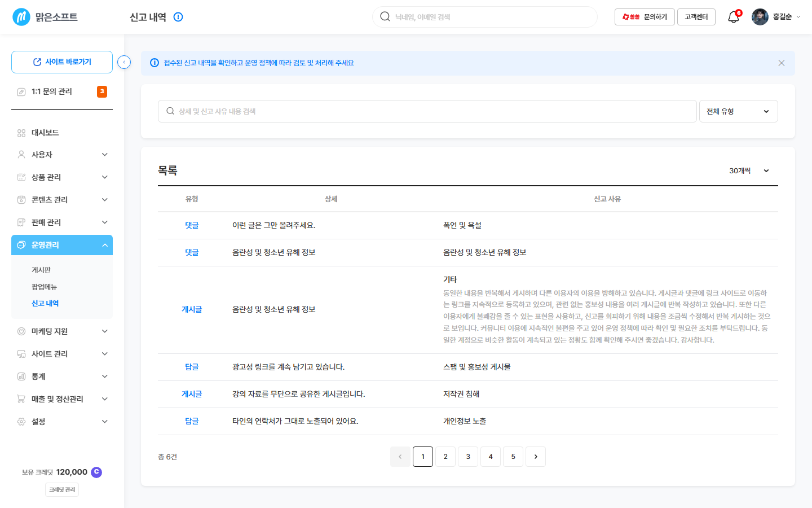Open the 게시판 submenu item

(41, 270)
